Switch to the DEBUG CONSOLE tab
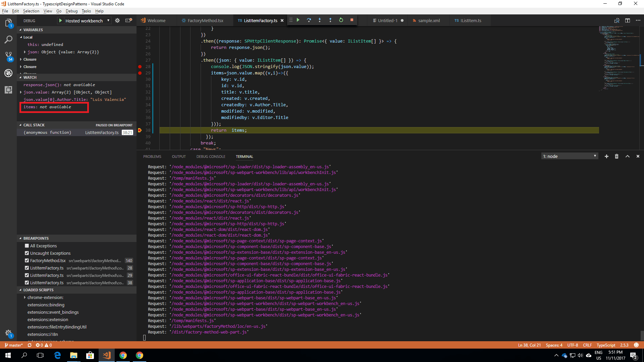This screenshot has width=644, height=362. pyautogui.click(x=211, y=156)
